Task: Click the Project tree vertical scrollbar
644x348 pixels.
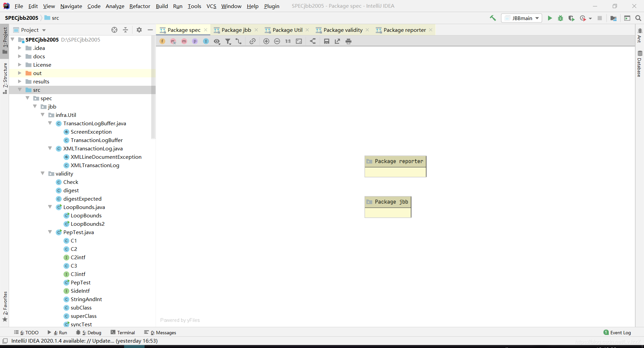Action: [x=153, y=87]
